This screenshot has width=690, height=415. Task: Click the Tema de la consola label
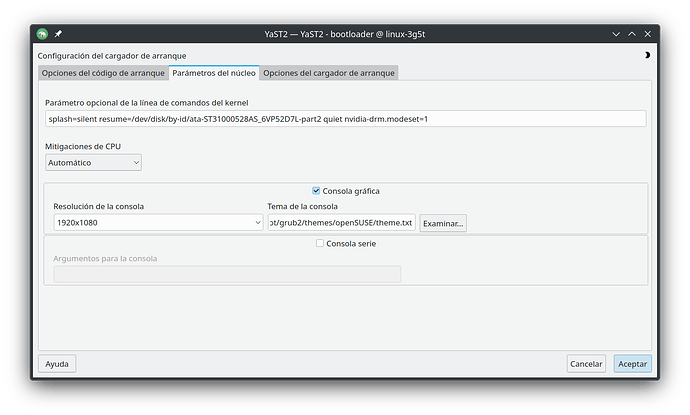(x=302, y=206)
